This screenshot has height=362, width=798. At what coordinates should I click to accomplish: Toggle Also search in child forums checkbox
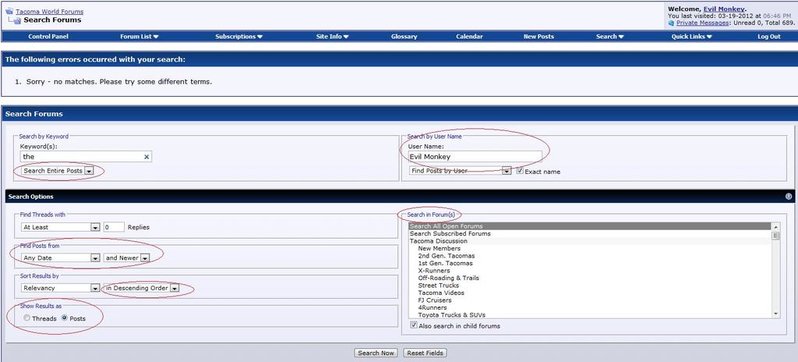[x=413, y=325]
